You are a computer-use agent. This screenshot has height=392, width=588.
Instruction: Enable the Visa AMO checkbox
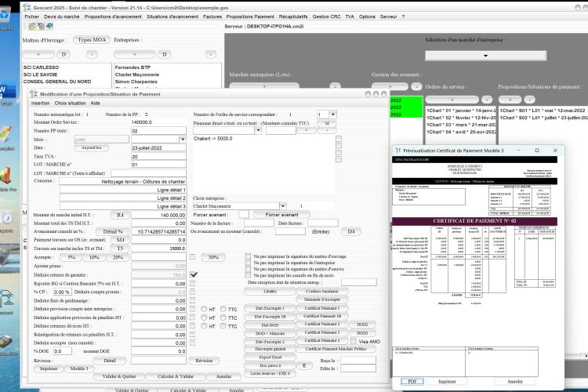[354, 341]
